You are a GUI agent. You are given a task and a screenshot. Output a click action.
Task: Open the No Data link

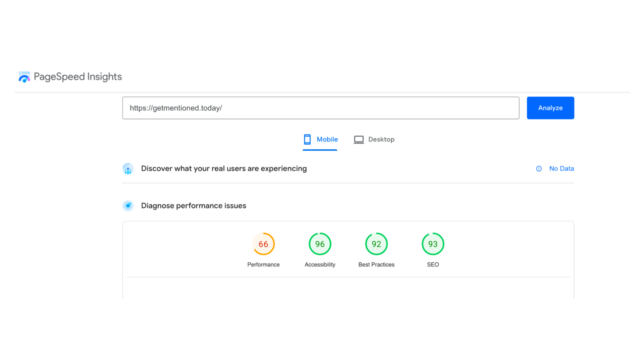click(x=561, y=169)
